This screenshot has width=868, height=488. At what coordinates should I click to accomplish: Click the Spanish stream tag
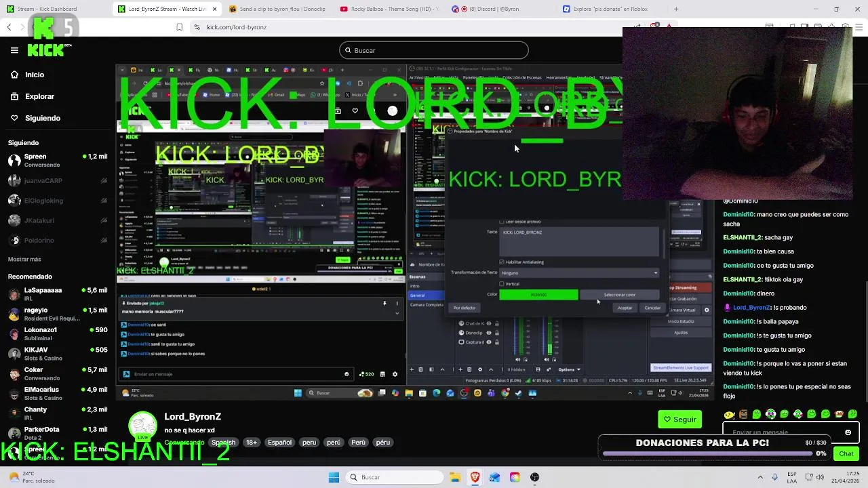(x=223, y=442)
